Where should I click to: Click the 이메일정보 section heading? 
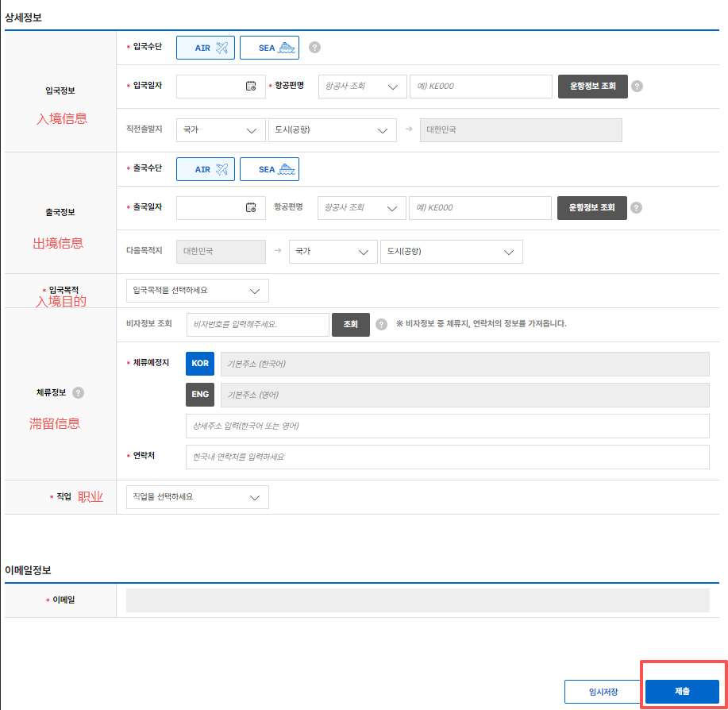point(28,570)
